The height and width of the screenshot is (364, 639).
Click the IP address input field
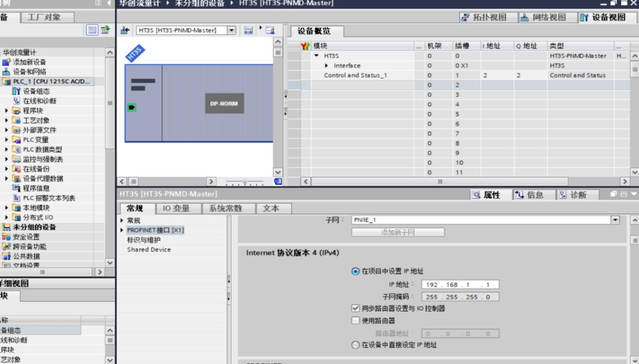point(461,285)
